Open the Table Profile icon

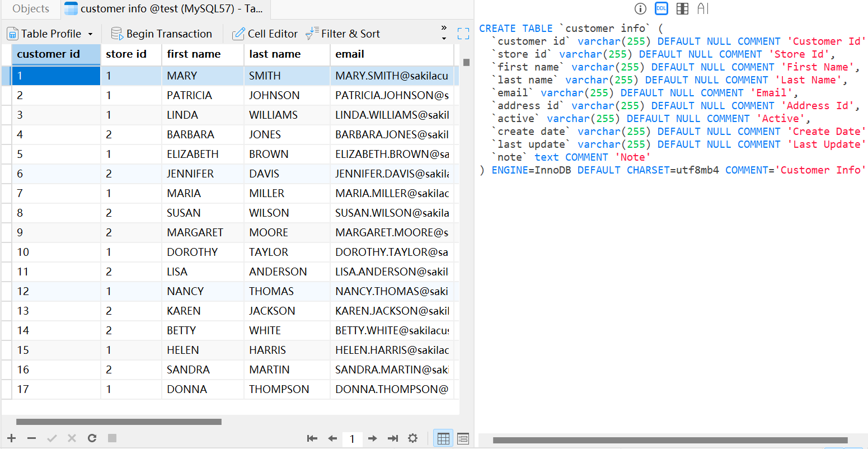[x=12, y=34]
